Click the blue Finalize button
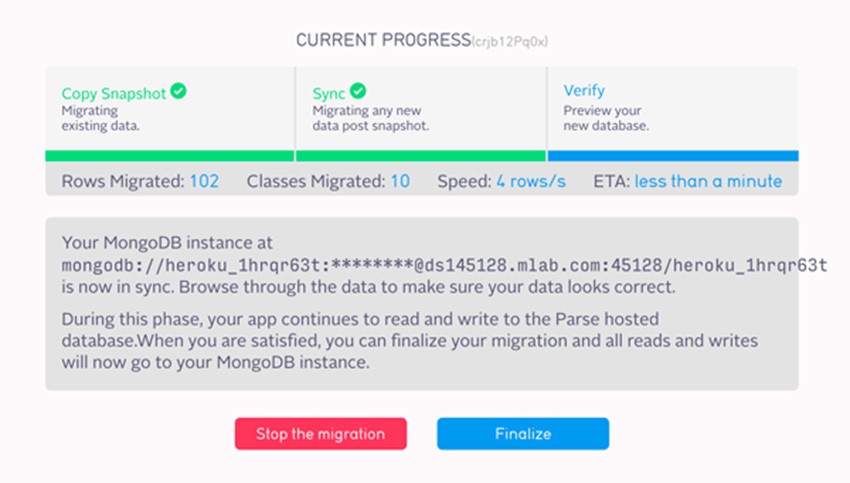The height and width of the screenshot is (483, 850). (x=523, y=434)
